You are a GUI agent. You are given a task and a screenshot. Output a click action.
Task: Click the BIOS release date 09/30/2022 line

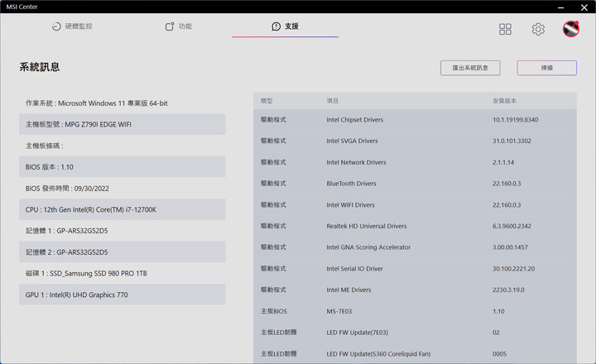[122, 188]
